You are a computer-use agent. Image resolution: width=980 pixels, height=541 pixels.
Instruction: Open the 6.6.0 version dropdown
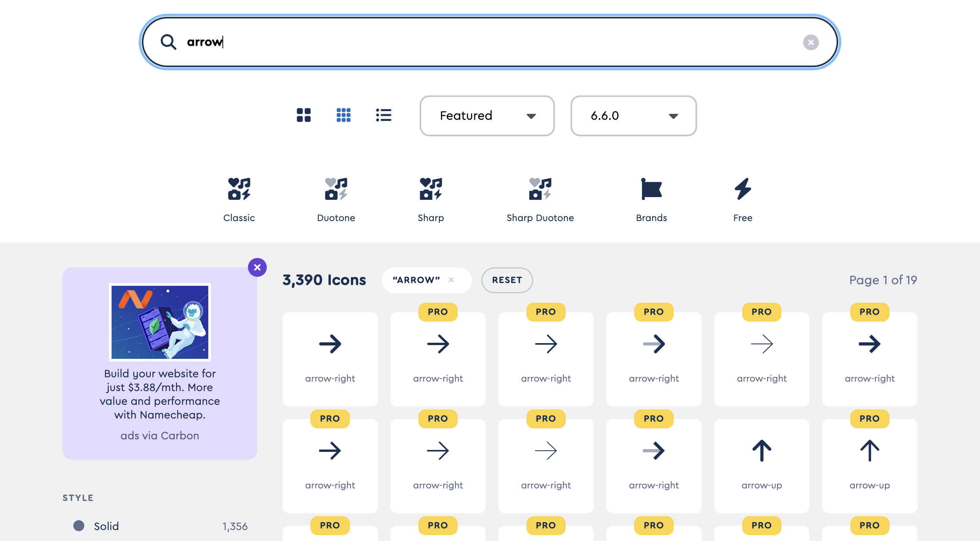coord(633,116)
